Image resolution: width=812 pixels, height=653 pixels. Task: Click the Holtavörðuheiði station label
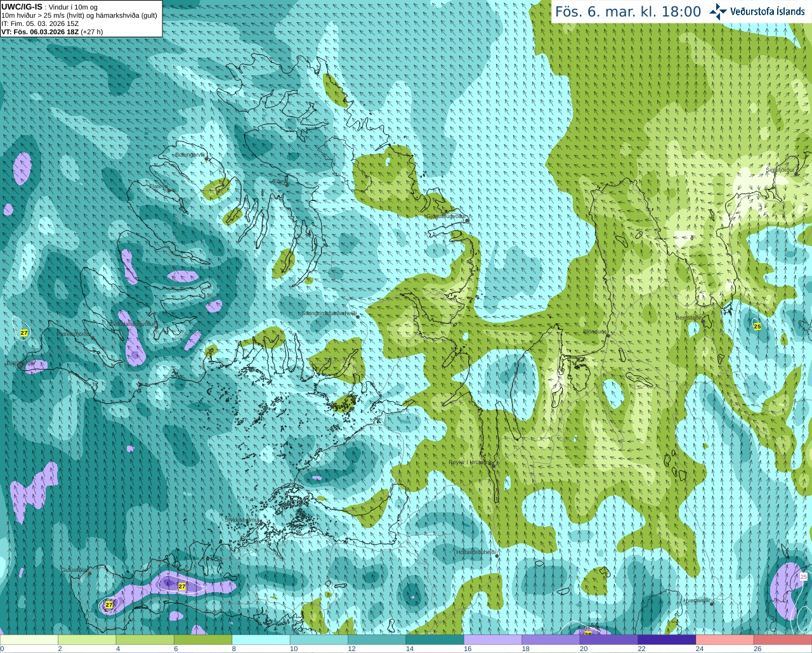pos(476,552)
